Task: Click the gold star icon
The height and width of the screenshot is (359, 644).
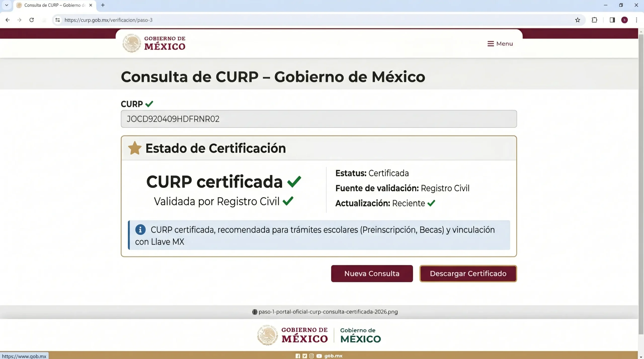Action: (135, 148)
